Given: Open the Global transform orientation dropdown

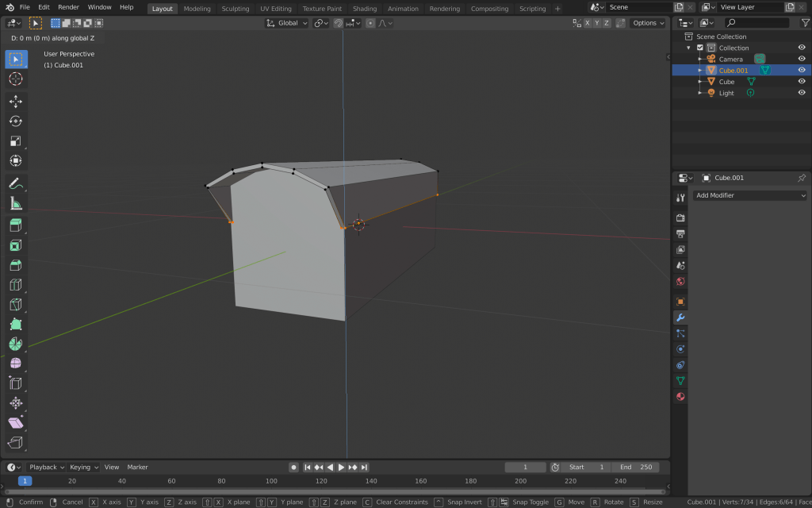Looking at the screenshot, I should (x=287, y=23).
